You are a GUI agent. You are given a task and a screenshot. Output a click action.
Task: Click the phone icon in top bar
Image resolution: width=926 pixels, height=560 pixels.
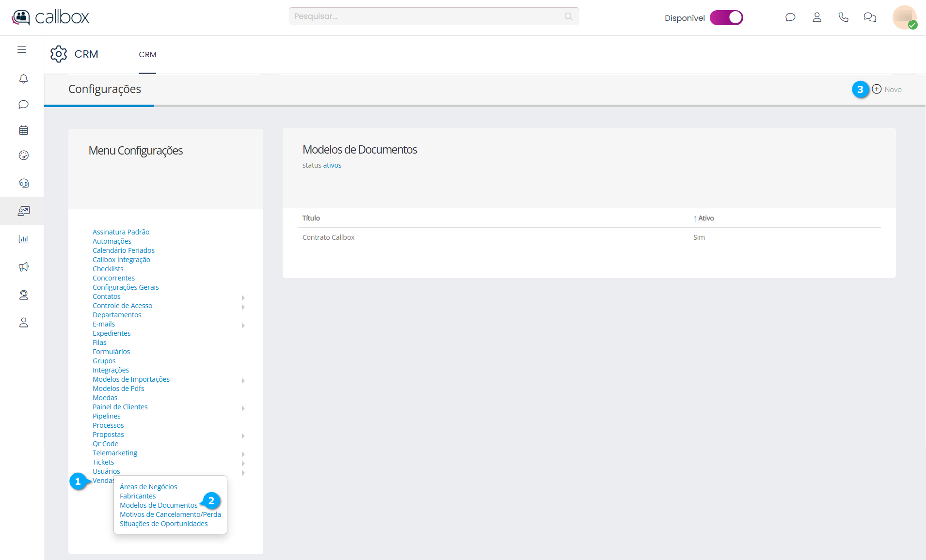[843, 17]
